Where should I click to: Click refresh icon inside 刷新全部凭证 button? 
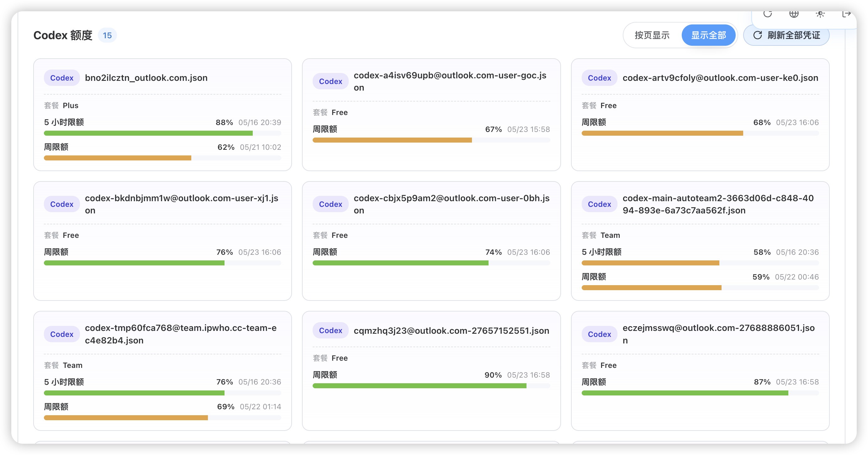(758, 35)
